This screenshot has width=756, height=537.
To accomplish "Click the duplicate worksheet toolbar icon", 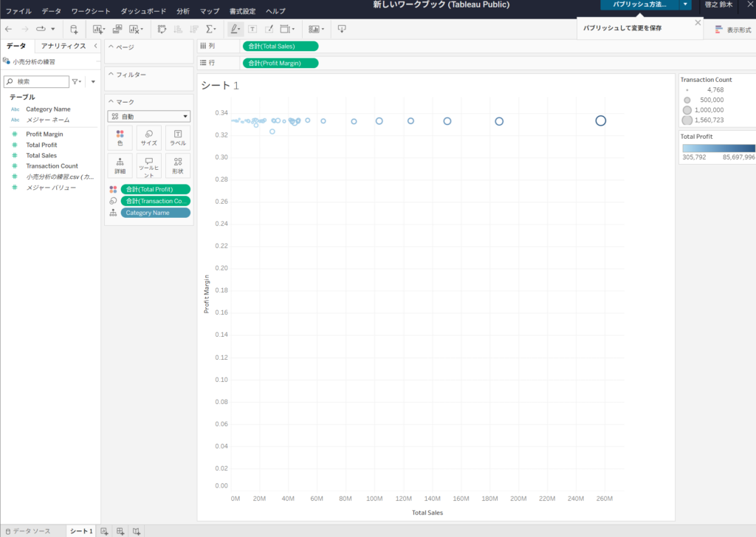I will [x=116, y=29].
